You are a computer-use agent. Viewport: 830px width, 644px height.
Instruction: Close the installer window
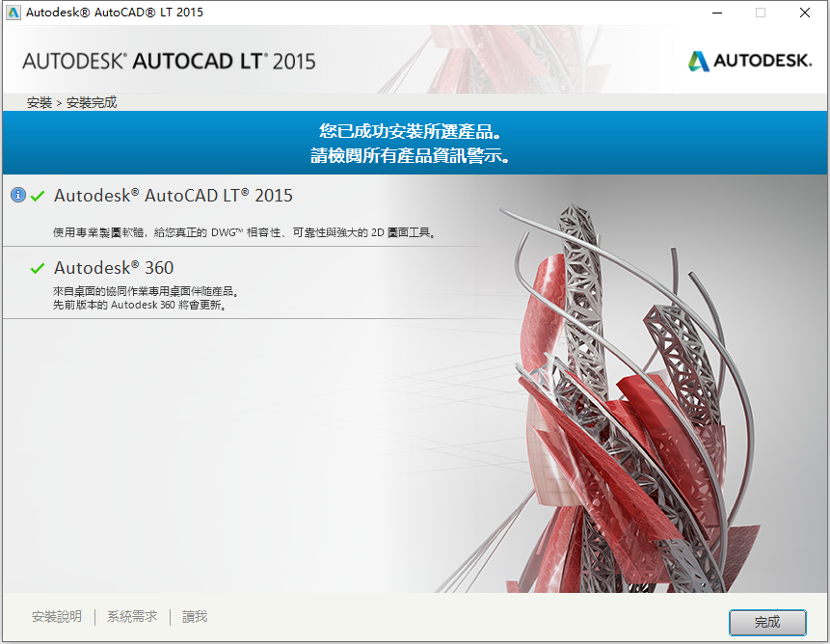[x=805, y=13]
